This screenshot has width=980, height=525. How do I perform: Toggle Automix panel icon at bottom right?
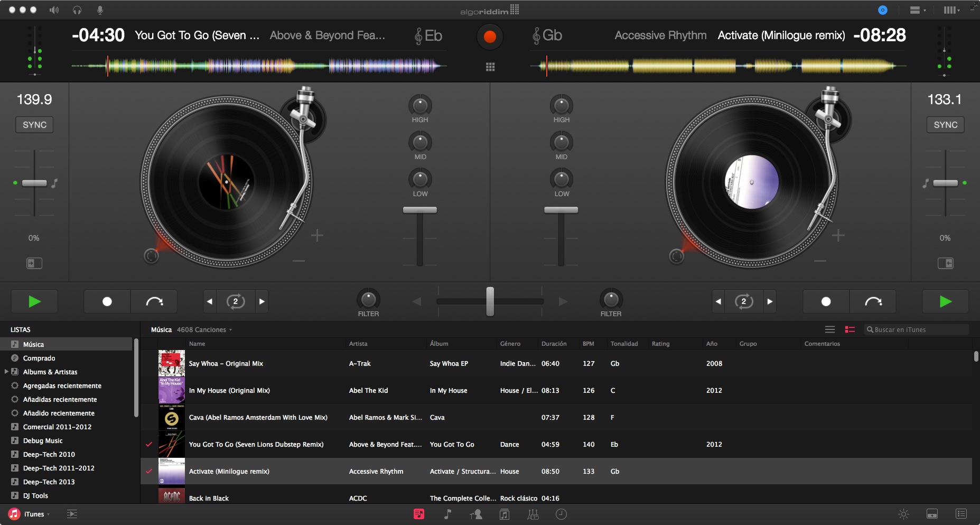point(961,514)
